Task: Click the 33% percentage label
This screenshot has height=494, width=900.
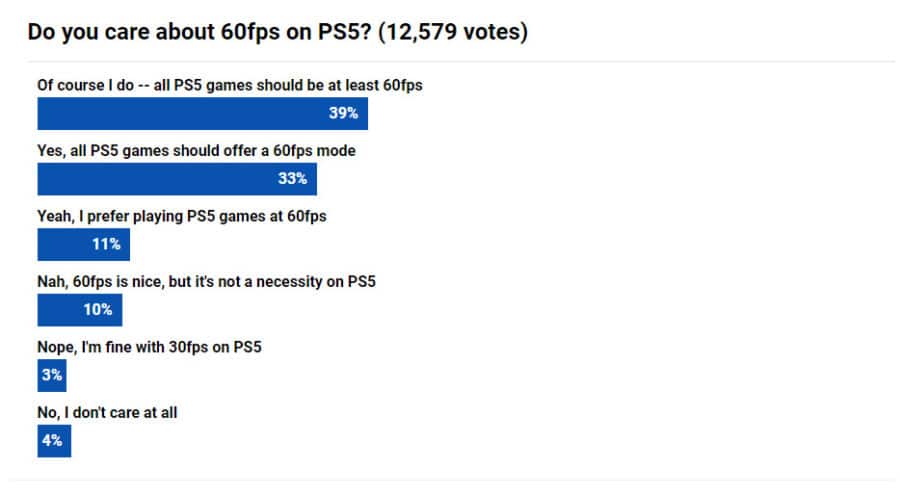Action: [x=292, y=179]
